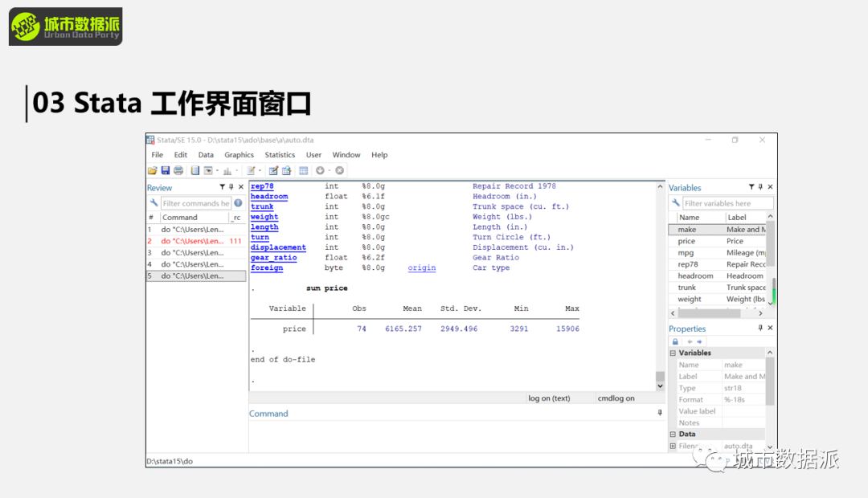Select command row 5 in Review
The image size is (868, 498).
[x=196, y=276]
